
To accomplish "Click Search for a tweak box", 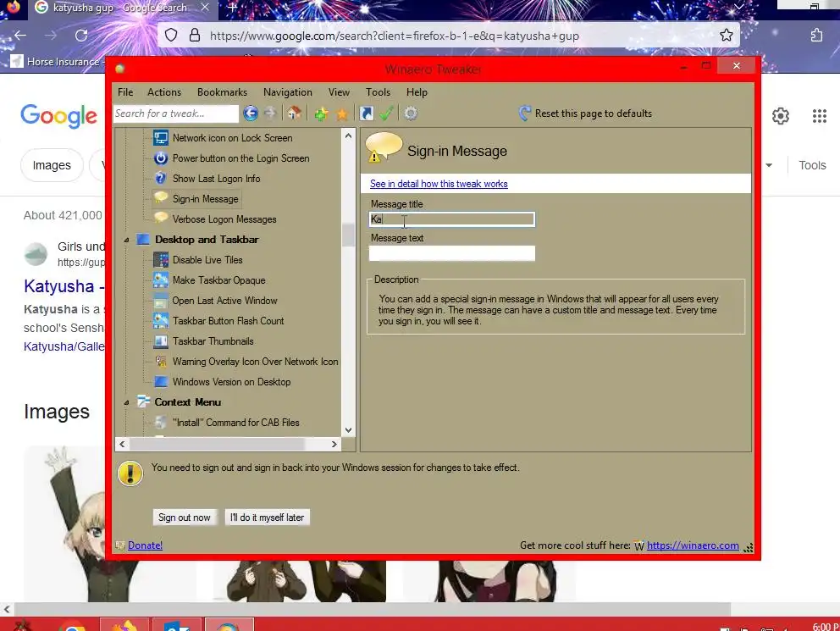I will 176,113.
